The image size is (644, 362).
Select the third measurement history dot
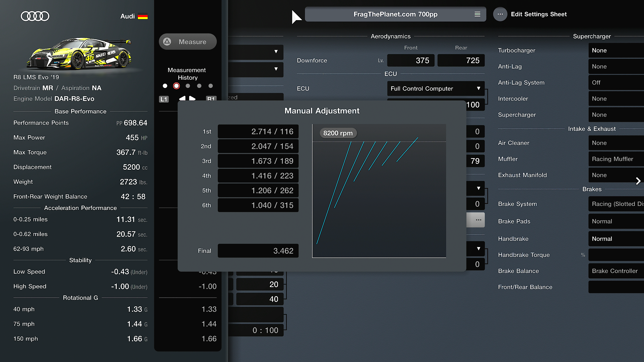click(x=188, y=86)
